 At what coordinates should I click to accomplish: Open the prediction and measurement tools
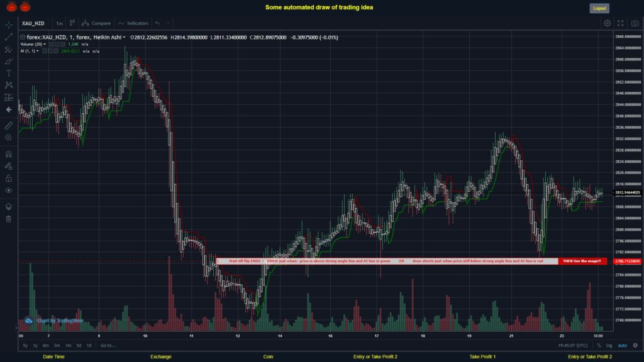pyautogui.click(x=9, y=97)
